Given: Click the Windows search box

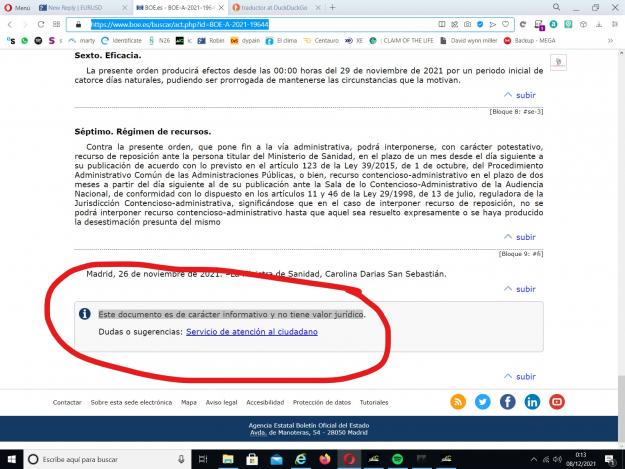Looking at the screenshot, I should (108, 459).
